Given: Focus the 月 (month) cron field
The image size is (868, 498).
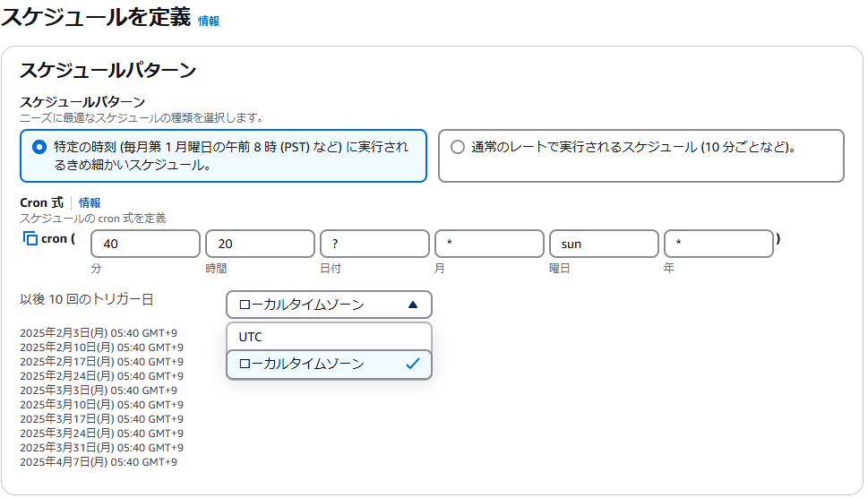Looking at the screenshot, I should pos(489,244).
